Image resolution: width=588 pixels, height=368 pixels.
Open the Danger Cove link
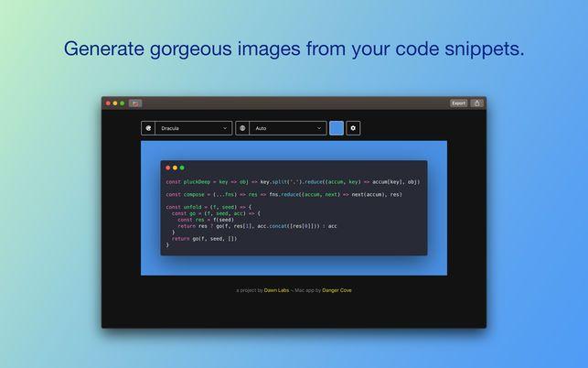pyautogui.click(x=337, y=290)
